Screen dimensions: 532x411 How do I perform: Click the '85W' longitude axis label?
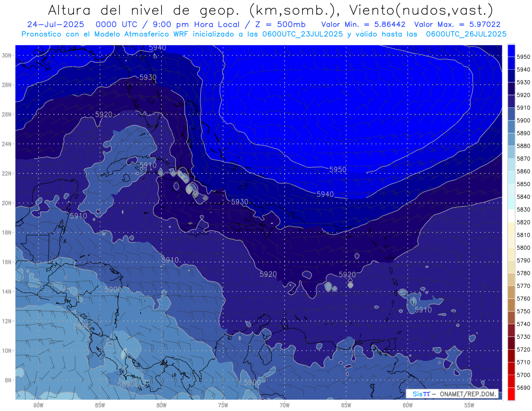[x=100, y=405]
